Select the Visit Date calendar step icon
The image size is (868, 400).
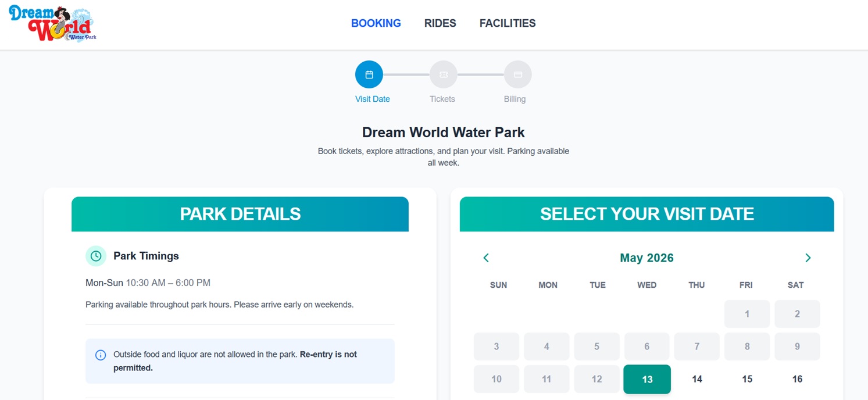coord(369,74)
